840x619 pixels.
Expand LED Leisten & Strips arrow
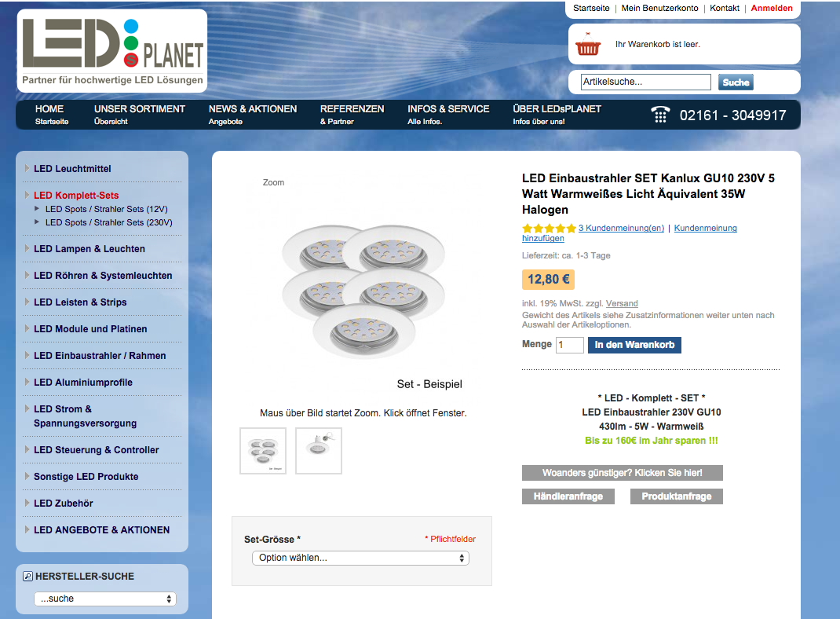27,302
